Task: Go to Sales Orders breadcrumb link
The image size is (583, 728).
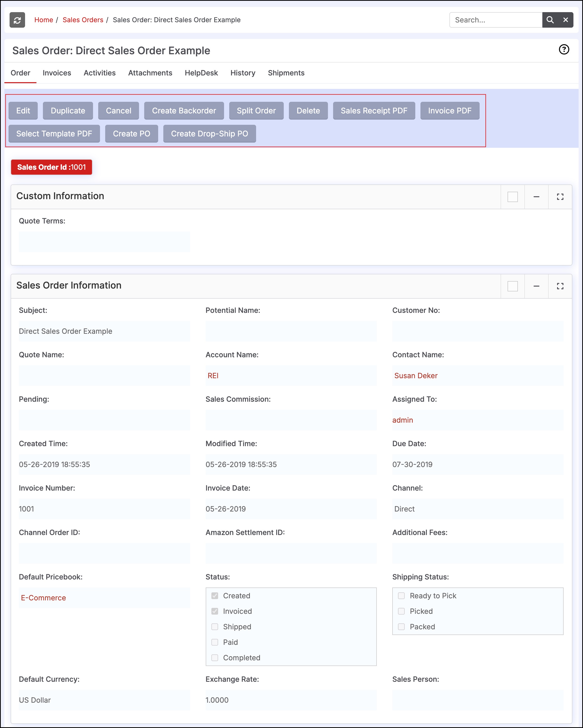Action: pyautogui.click(x=83, y=20)
